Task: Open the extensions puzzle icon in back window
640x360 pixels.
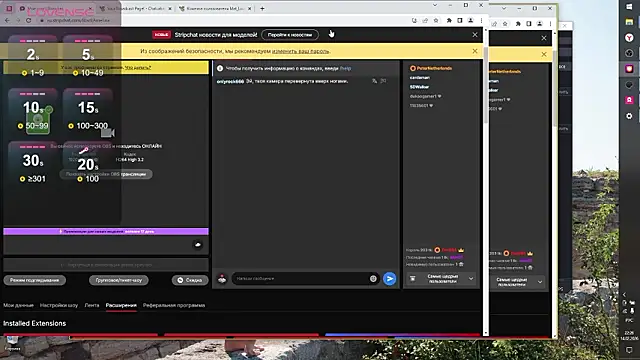Action: [518, 24]
